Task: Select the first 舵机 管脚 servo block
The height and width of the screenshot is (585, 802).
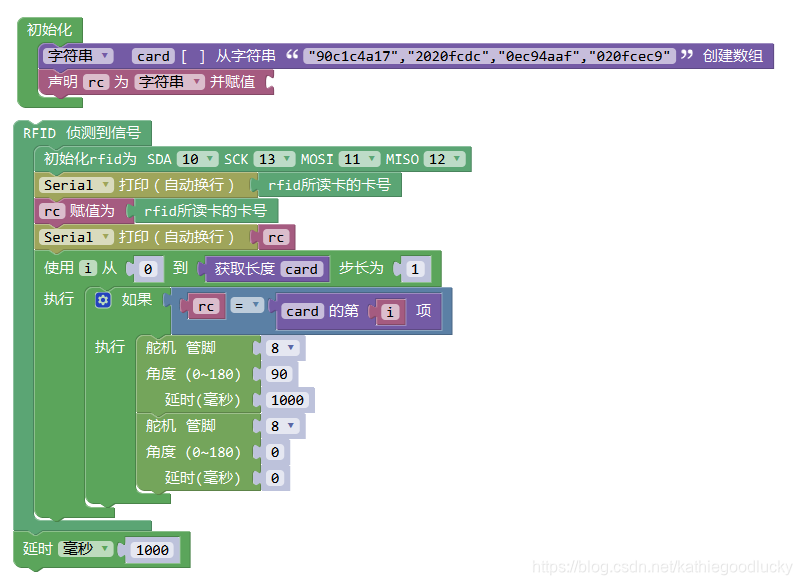Action: tap(199, 374)
